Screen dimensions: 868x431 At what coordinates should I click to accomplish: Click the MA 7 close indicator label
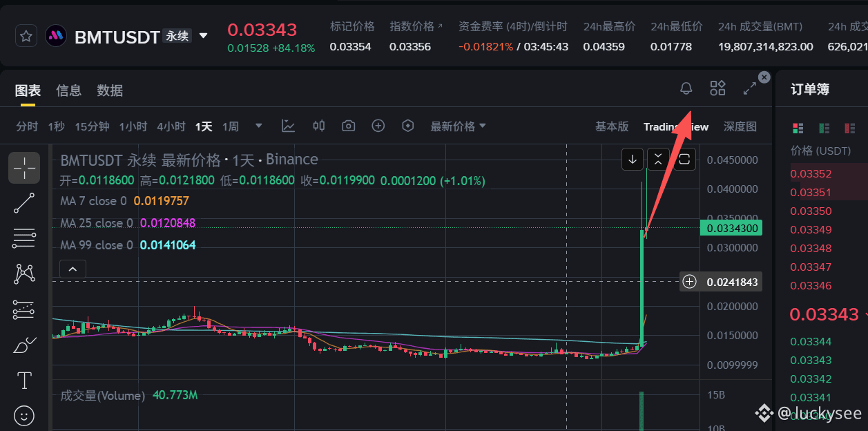pos(93,201)
